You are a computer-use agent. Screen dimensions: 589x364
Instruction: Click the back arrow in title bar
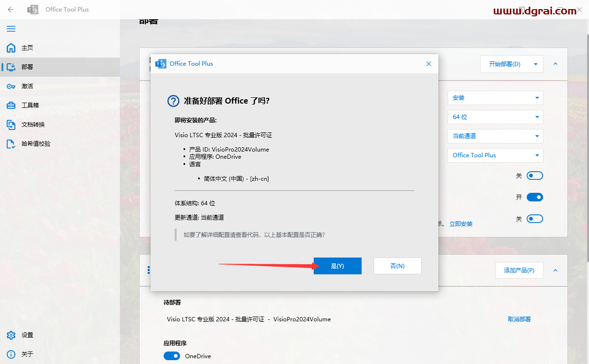pos(11,9)
